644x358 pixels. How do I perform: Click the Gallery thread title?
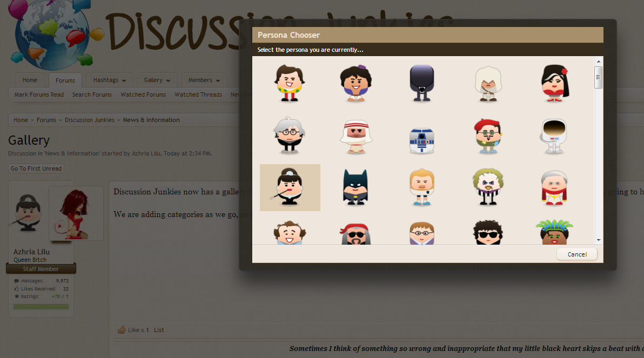click(x=29, y=140)
